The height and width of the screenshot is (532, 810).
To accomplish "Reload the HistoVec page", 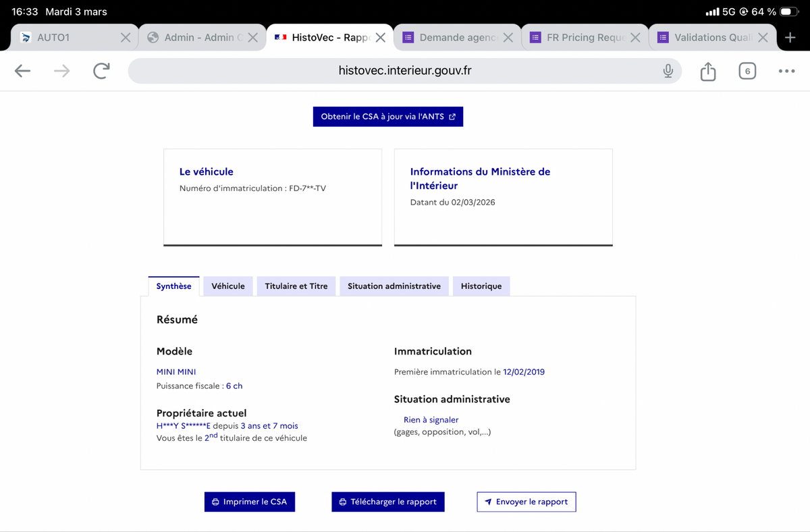I will [x=101, y=71].
